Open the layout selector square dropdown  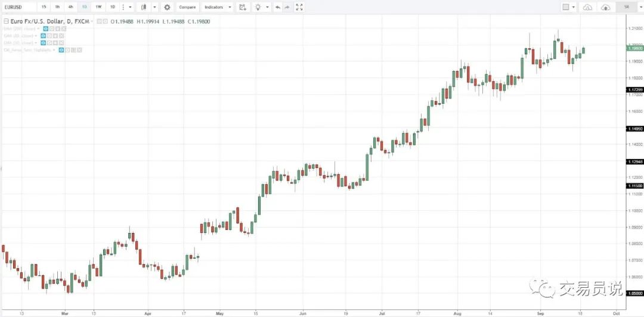click(566, 7)
